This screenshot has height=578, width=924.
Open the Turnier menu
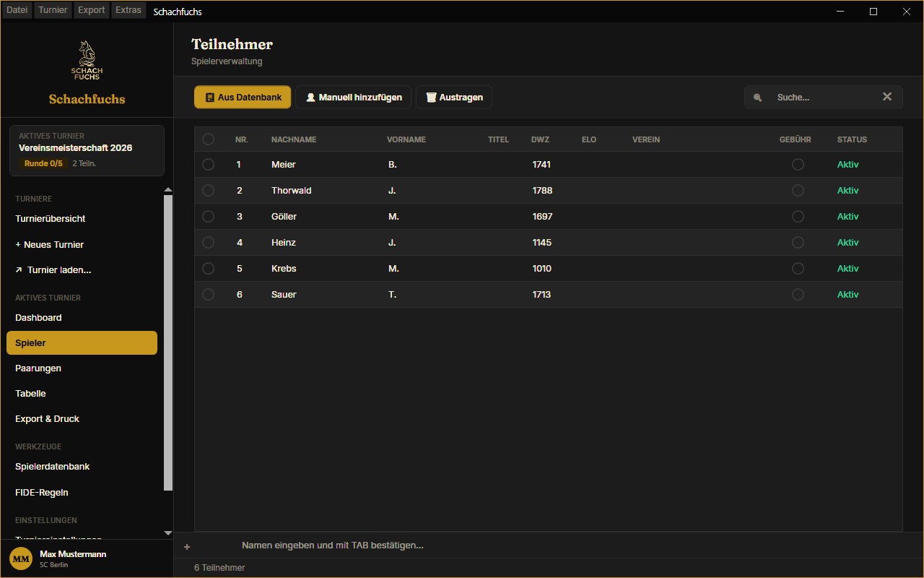(x=53, y=10)
